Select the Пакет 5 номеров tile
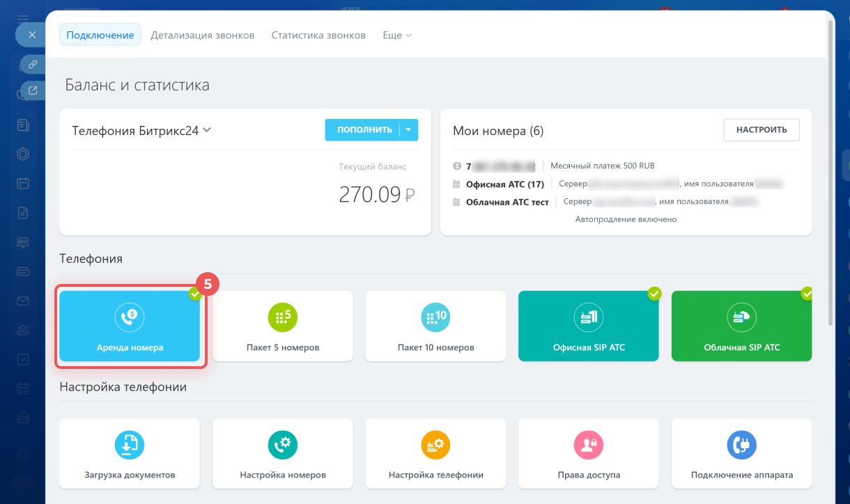Viewport: 850px width, 504px height. click(282, 326)
